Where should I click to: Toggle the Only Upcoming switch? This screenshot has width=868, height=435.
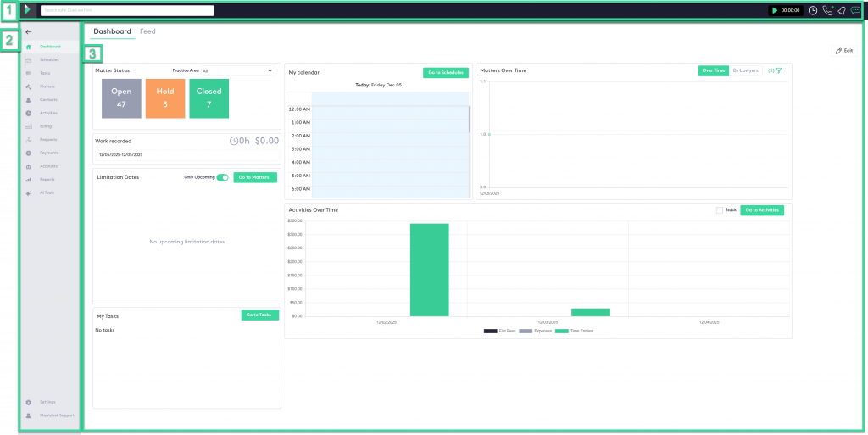point(223,177)
